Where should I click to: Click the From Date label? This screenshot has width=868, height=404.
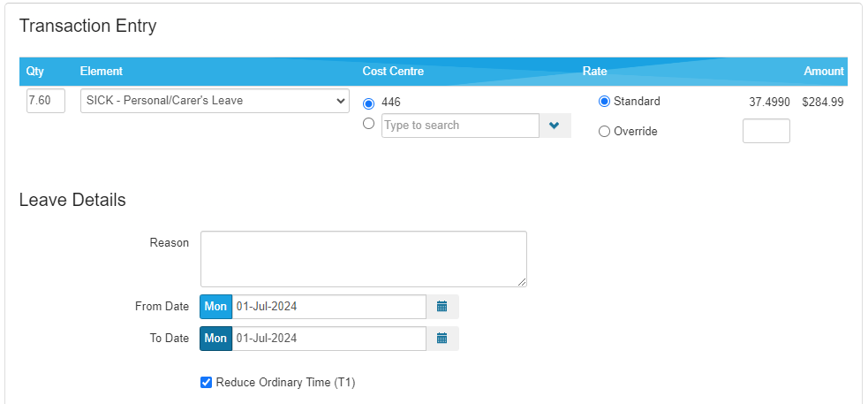click(x=162, y=307)
